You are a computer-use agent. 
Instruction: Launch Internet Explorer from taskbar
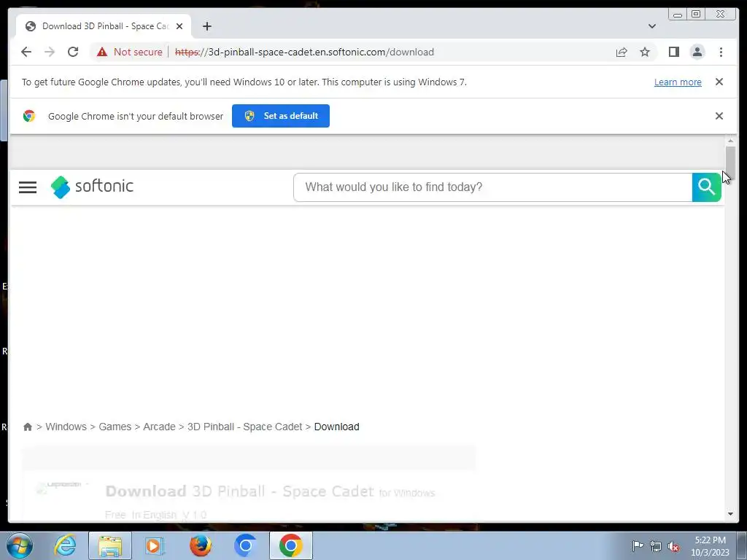(65, 545)
